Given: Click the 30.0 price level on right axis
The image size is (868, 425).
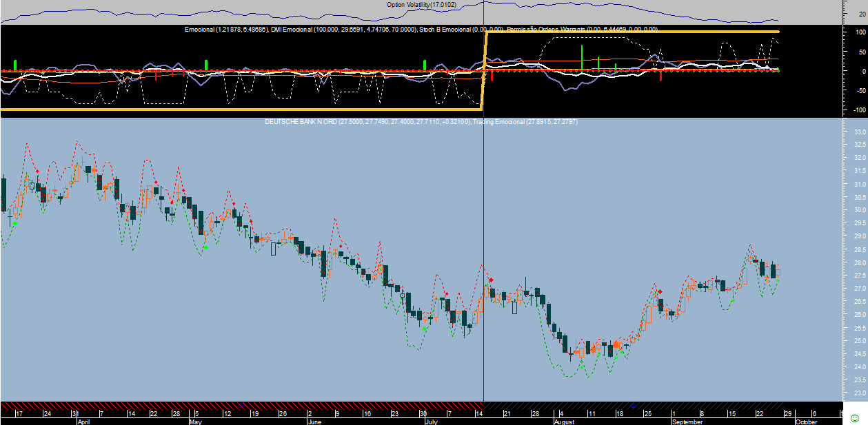Looking at the screenshot, I should (860, 210).
